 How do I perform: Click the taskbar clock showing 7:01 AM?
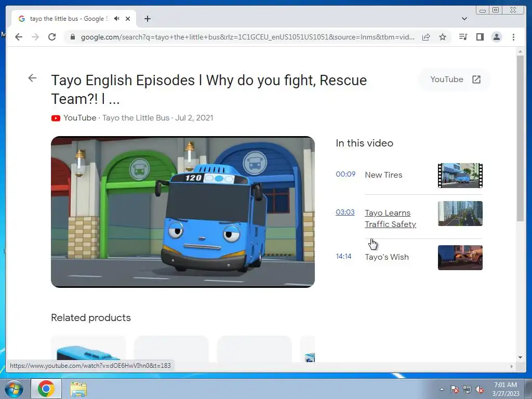tap(506, 389)
